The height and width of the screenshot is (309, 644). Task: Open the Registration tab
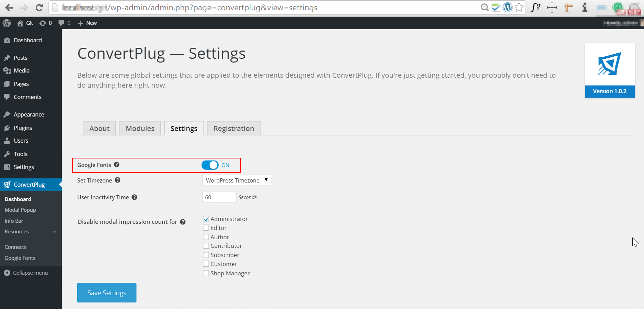pos(234,129)
